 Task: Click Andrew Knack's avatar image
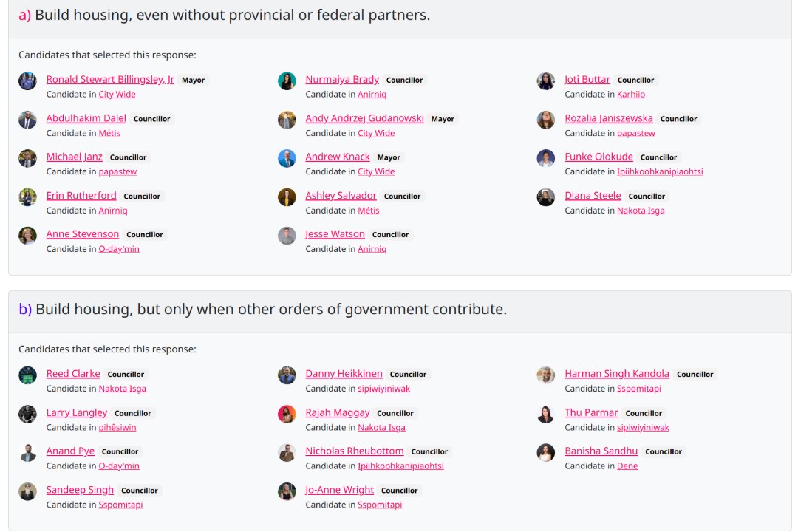click(x=287, y=158)
